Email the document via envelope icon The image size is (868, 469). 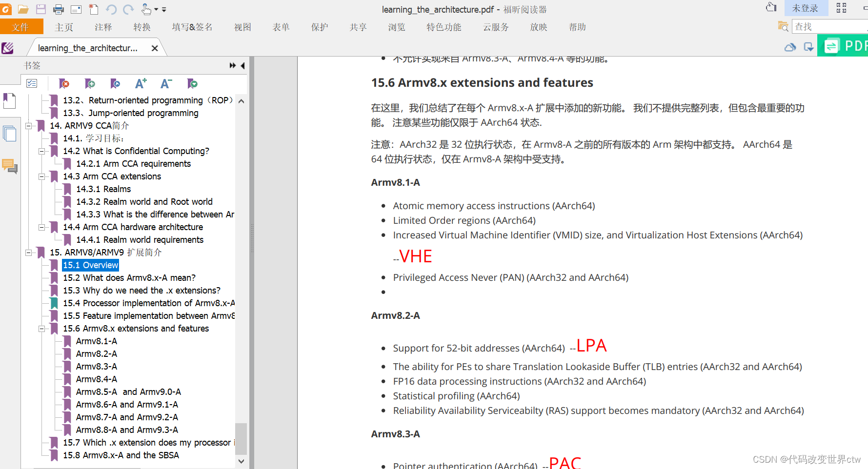pyautogui.click(x=76, y=9)
